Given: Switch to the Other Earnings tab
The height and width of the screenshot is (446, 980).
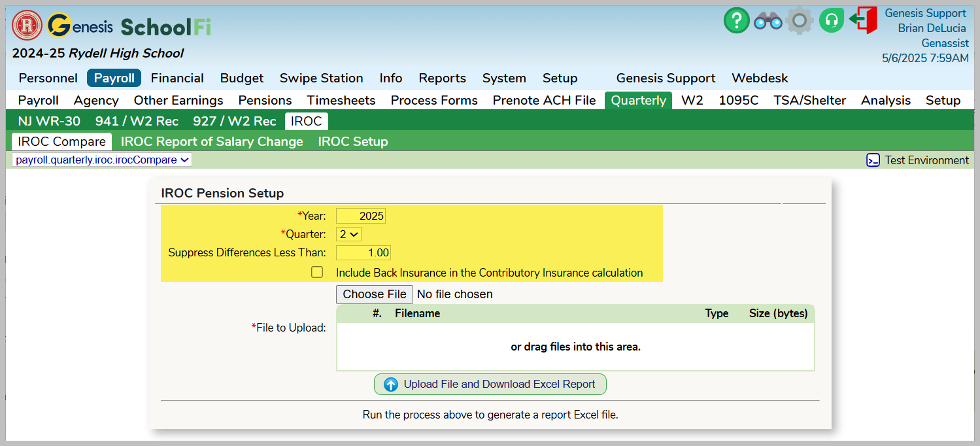Looking at the screenshot, I should (178, 100).
